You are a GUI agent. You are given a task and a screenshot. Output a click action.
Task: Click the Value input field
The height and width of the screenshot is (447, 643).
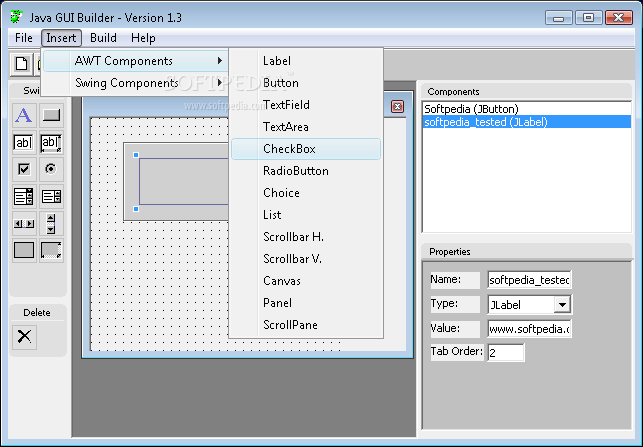point(529,329)
